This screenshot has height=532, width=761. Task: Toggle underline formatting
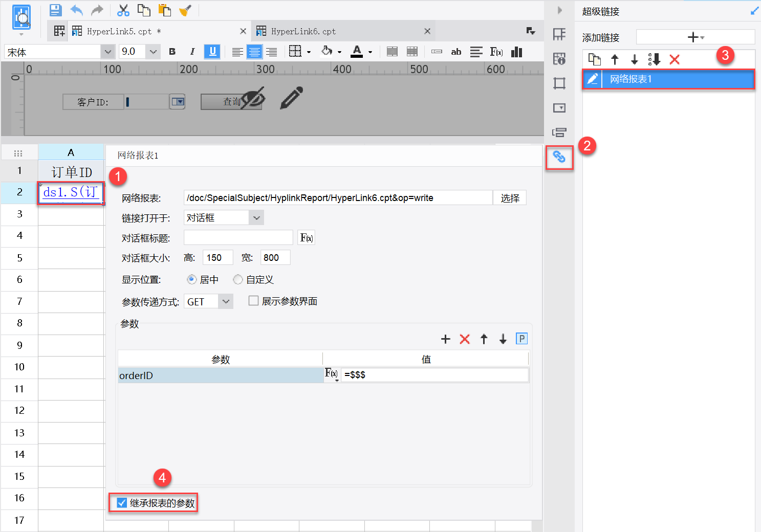pos(212,52)
